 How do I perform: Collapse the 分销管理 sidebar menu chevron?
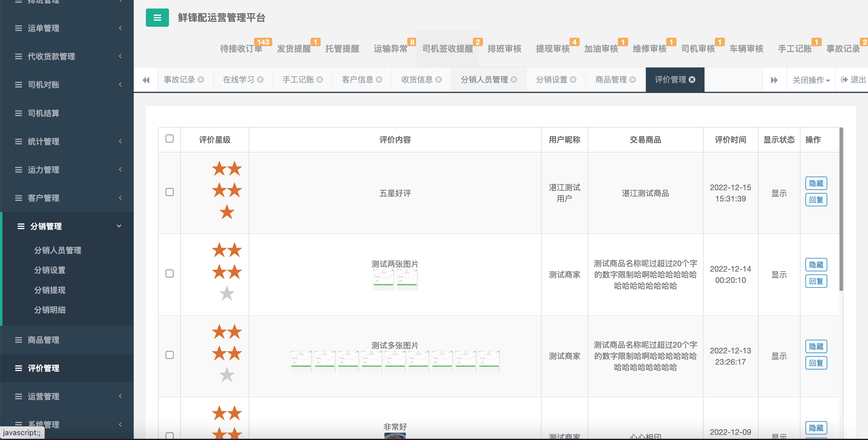click(119, 226)
